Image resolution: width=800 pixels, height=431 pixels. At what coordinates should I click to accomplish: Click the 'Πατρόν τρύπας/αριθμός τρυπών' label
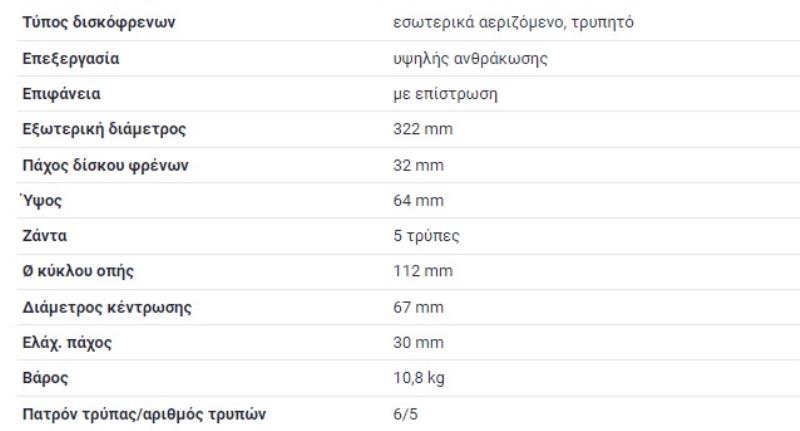[144, 414]
